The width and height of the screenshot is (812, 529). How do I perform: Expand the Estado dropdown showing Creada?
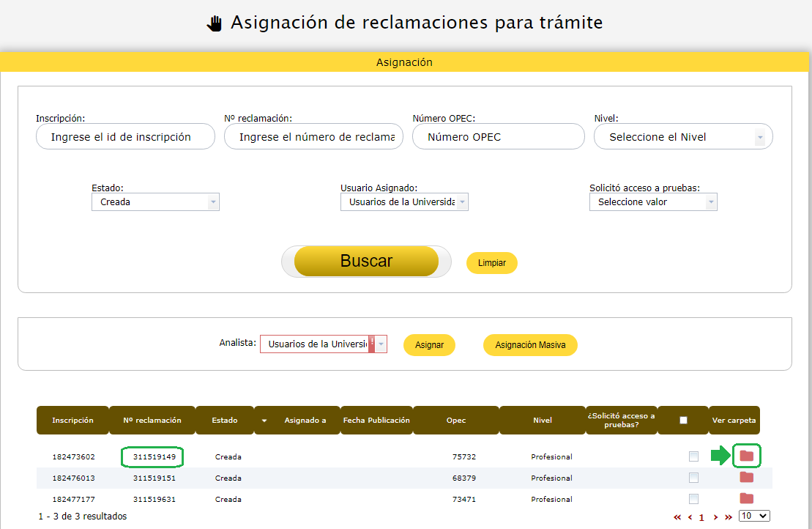pyautogui.click(x=155, y=202)
